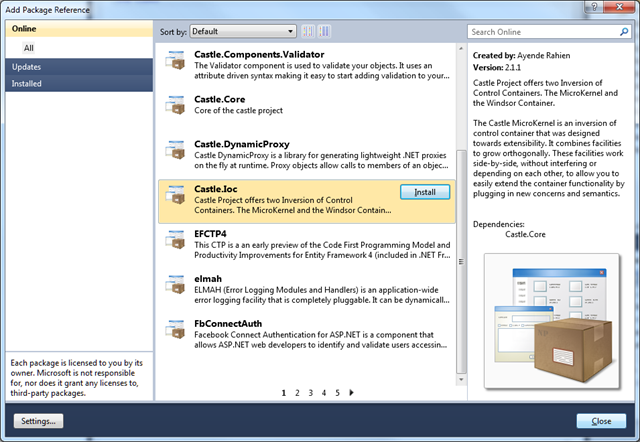Click the EFCTP4 package icon

175,240
